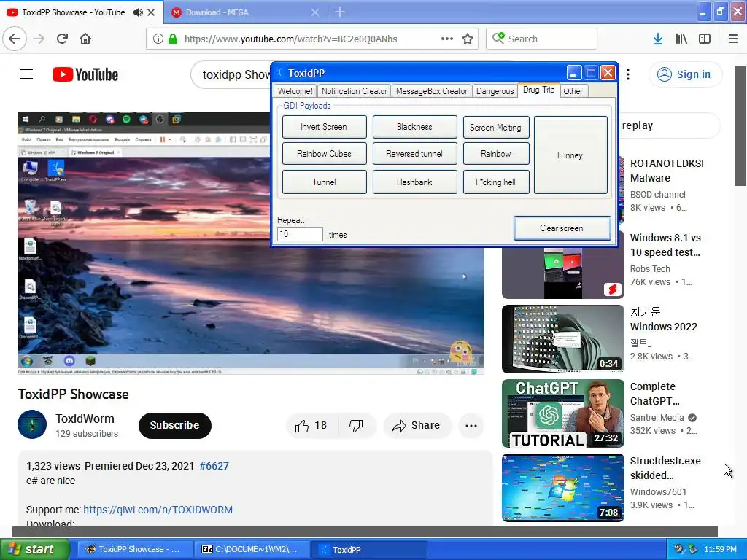
Task: Click the Rainbow button
Action: point(495,154)
